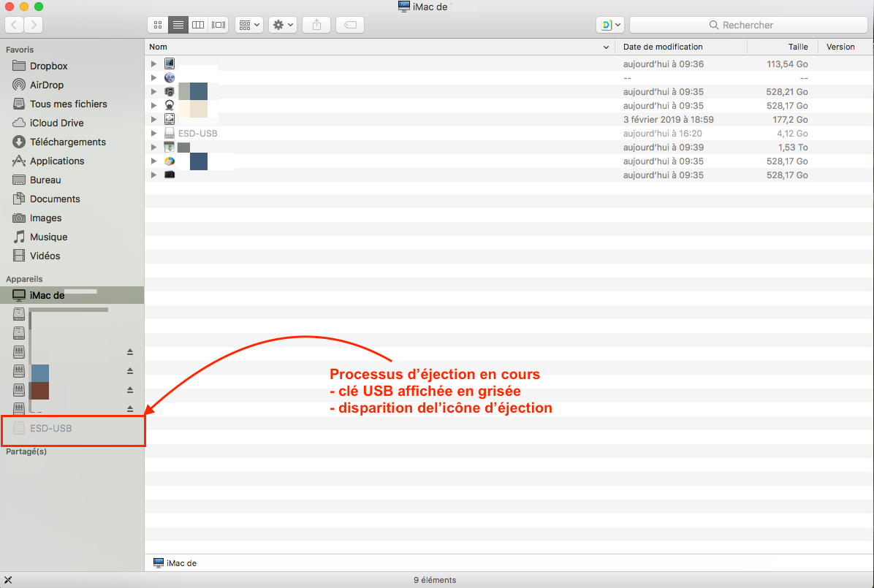Sort by Taille column header
Viewport: 874px width, 588px height.
(797, 47)
